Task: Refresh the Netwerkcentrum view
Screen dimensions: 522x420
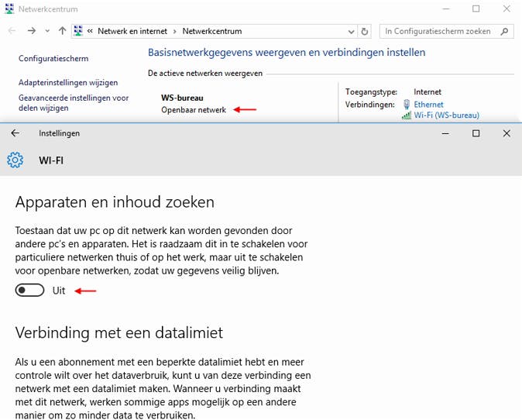Action: pos(365,32)
